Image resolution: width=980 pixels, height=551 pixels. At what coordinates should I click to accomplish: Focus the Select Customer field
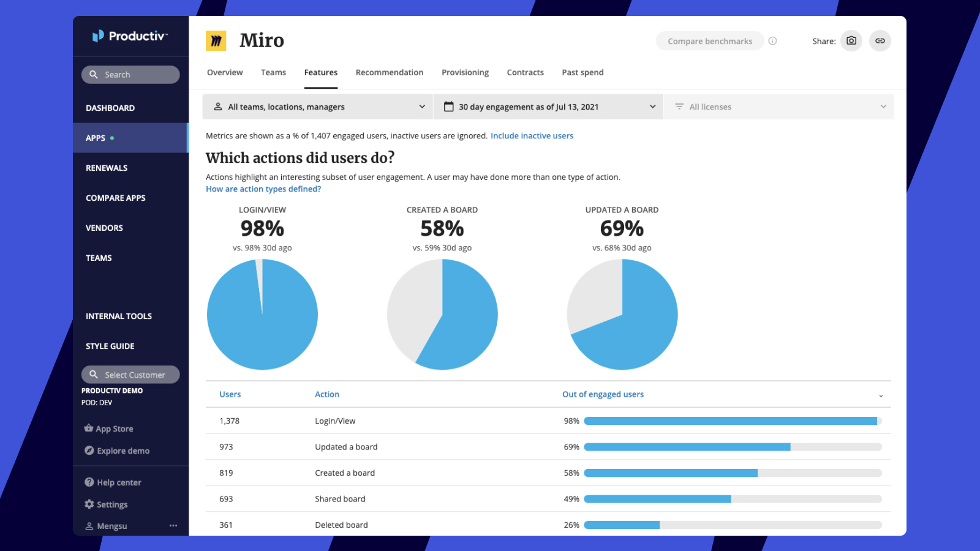tap(130, 375)
